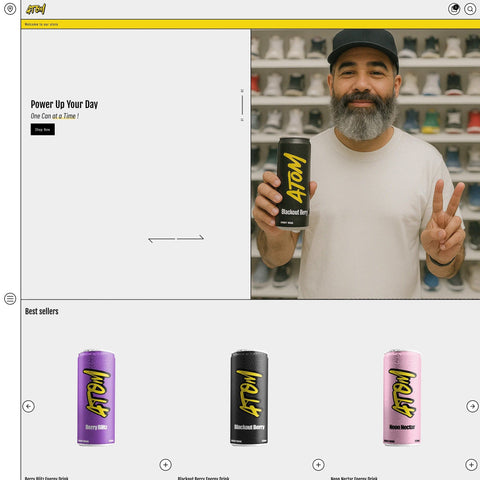The image size is (480, 480).
Task: Go to previous best sellers carousel item
Action: [28, 406]
